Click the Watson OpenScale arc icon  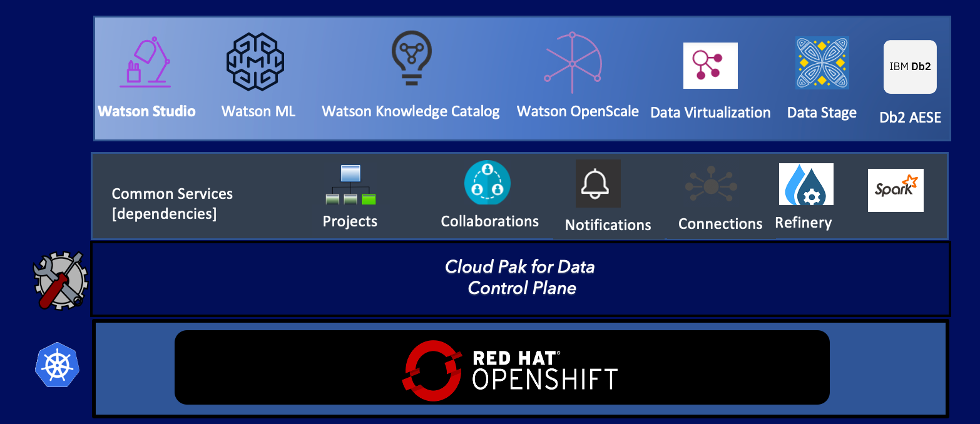click(573, 63)
